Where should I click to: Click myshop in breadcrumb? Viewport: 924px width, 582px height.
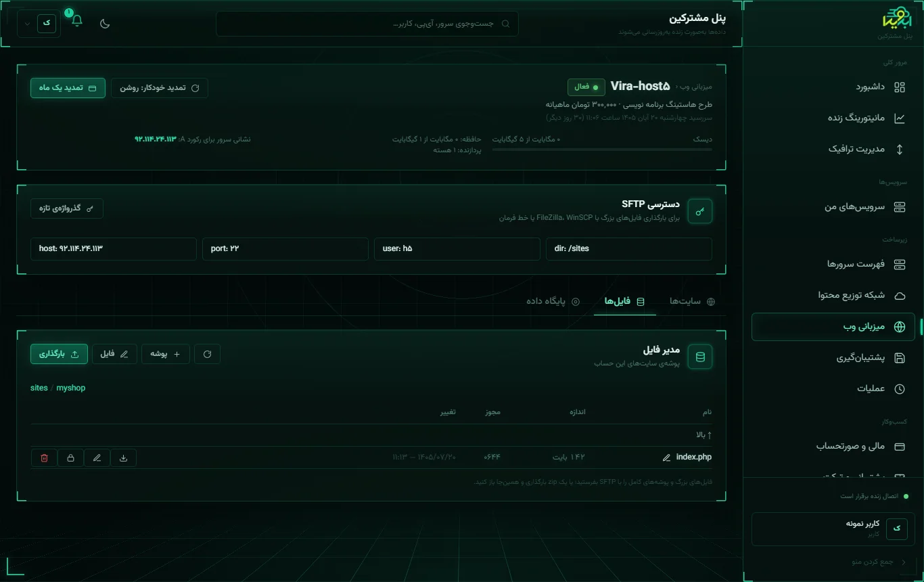click(71, 388)
